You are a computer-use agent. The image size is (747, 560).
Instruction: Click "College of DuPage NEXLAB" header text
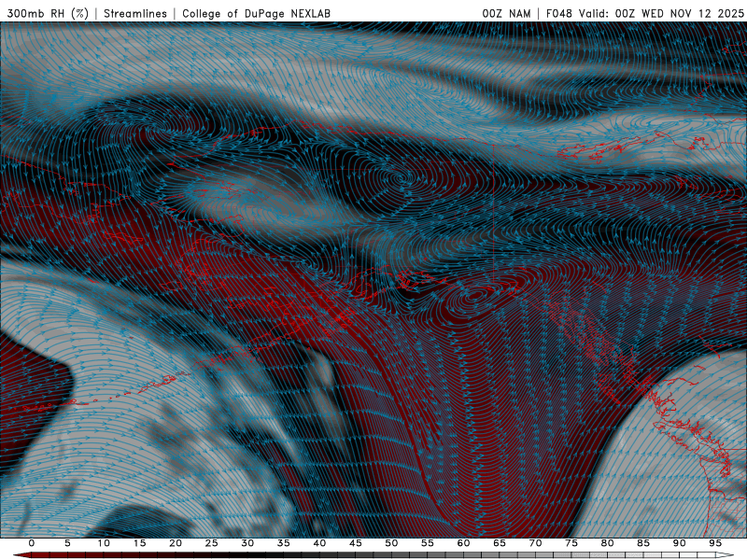pyautogui.click(x=256, y=13)
